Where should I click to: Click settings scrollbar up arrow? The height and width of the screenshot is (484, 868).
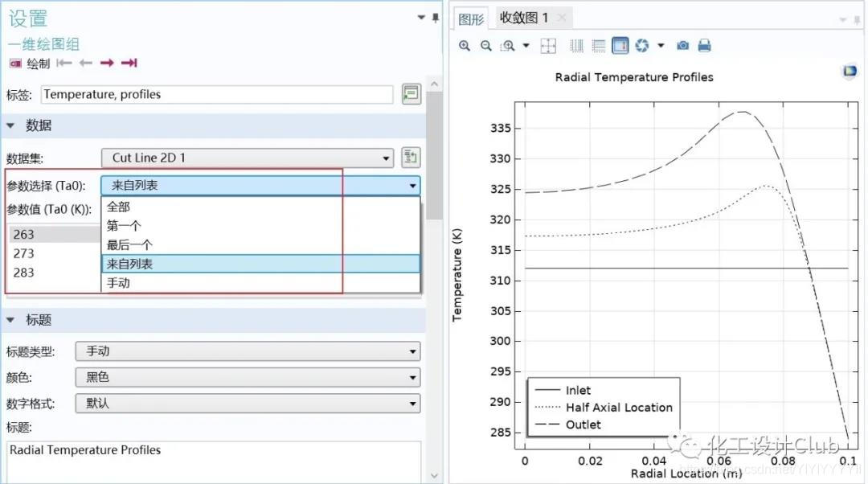[x=434, y=84]
